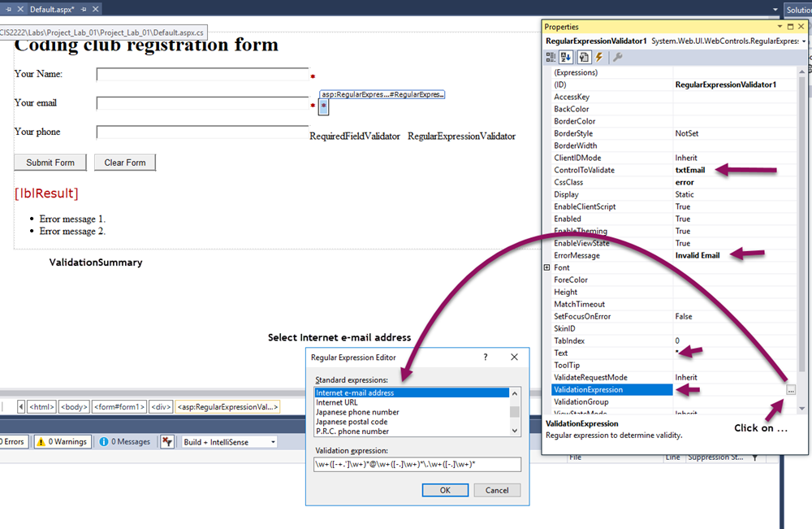The width and height of the screenshot is (812, 529).
Task: Show Events using lightning bolt icon
Action: pyautogui.click(x=599, y=58)
